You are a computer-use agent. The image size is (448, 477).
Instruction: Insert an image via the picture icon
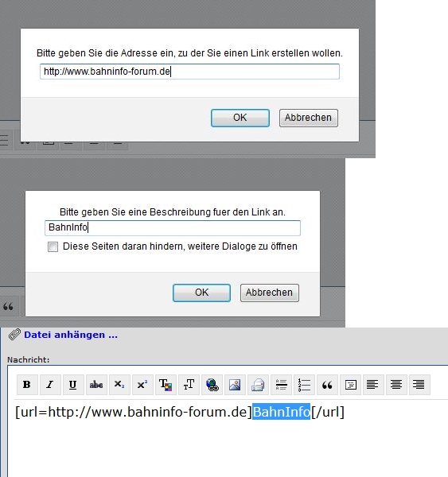point(235,385)
